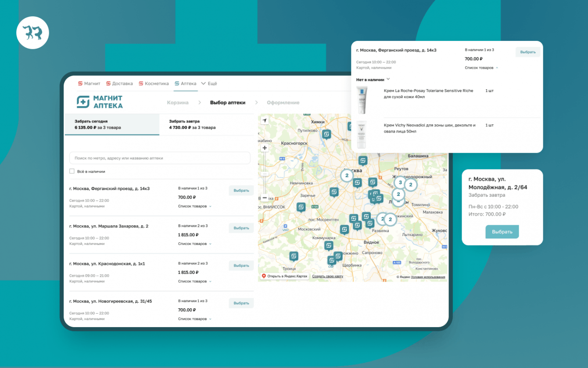This screenshot has height=368, width=588.
Task: Click the Крем Vichy Neovadiol product name
Action: [430, 128]
